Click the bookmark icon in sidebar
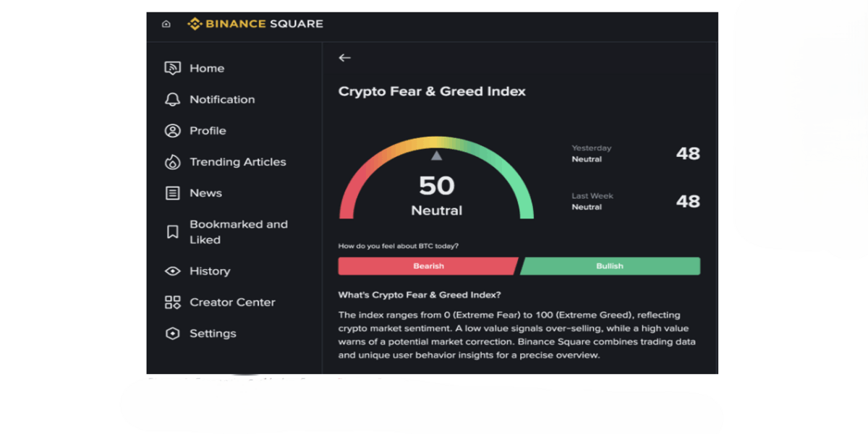 point(172,232)
